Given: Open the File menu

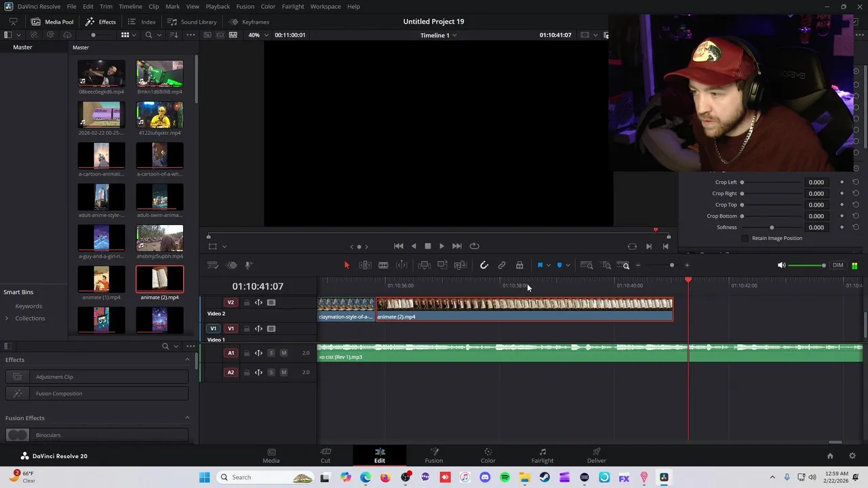Looking at the screenshot, I should [x=71, y=6].
